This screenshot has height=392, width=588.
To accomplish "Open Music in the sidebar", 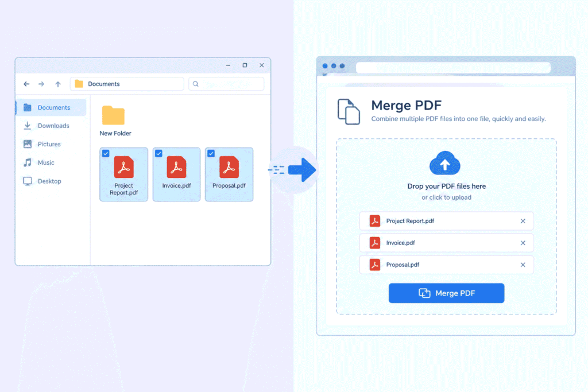I will tap(51, 162).
